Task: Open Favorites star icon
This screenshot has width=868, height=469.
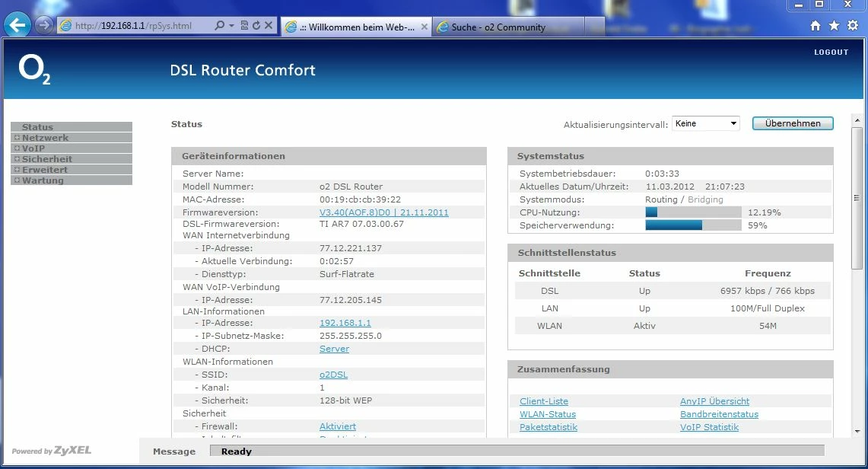Action: (835, 25)
